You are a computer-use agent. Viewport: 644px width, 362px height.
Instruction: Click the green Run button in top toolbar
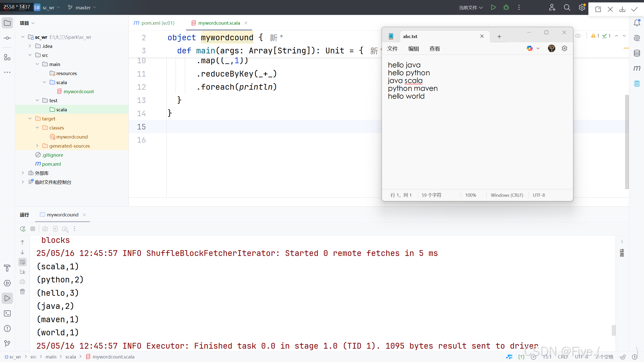click(x=493, y=8)
